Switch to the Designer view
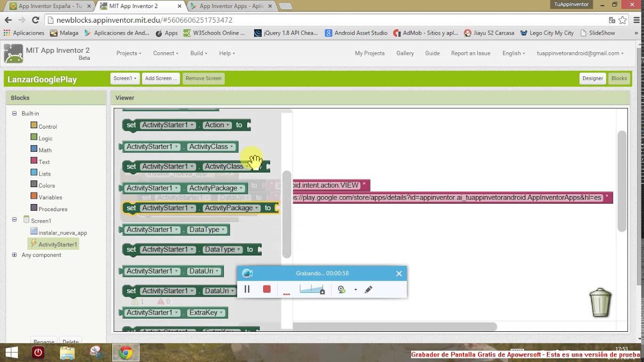The height and width of the screenshot is (362, 644). [x=593, y=78]
